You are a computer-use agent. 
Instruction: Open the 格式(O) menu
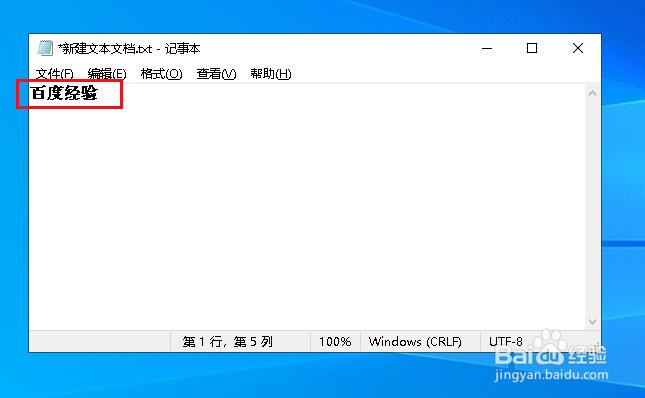point(161,74)
